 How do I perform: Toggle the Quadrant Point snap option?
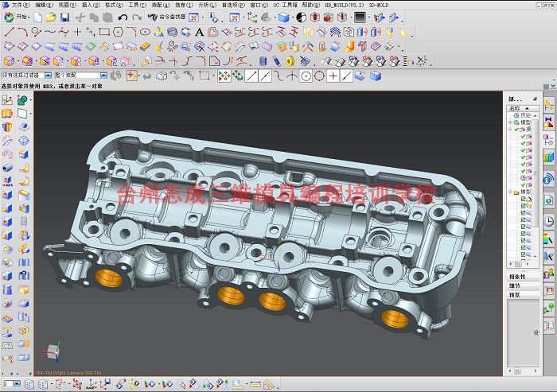click(319, 76)
